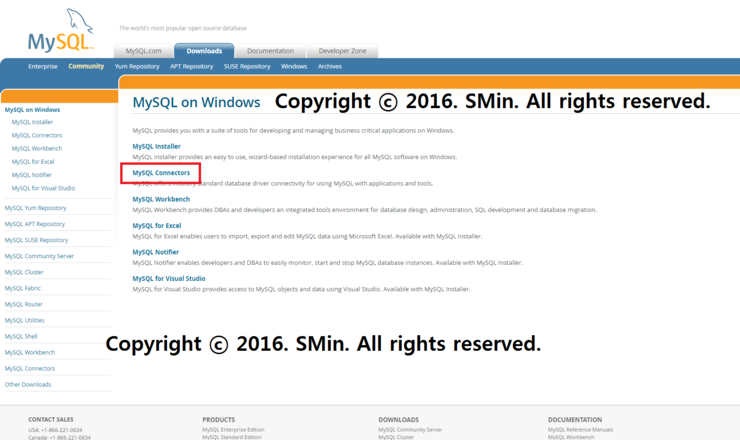This screenshot has width=740, height=440.
Task: Open the lower MySQL Workbench sidebar link
Action: click(30, 352)
